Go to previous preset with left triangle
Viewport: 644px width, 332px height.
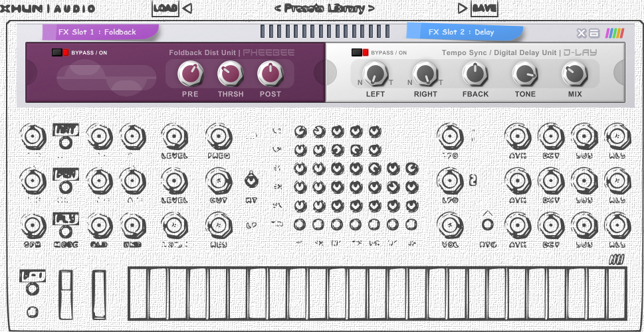point(187,8)
